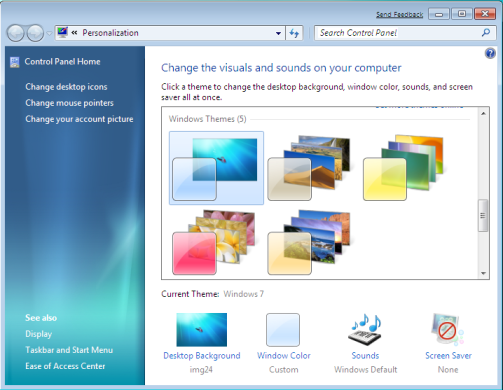503x390 pixels.
Task: Click the double chevron in address bar
Action: tap(74, 33)
